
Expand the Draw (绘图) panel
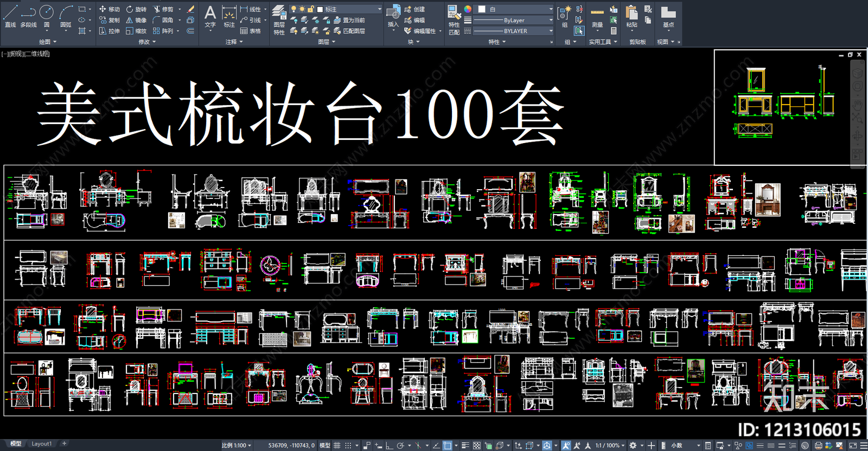[48, 42]
